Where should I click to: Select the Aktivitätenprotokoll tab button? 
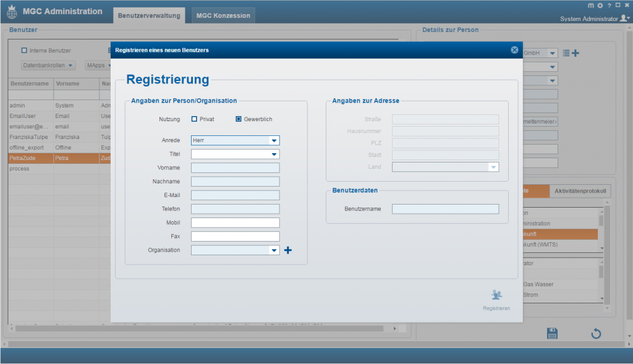click(580, 191)
